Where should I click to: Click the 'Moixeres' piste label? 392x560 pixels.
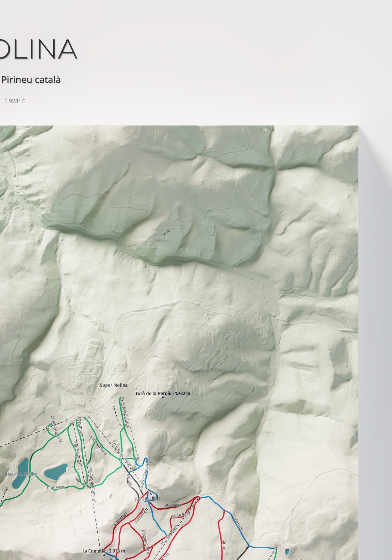pyautogui.click(x=173, y=505)
